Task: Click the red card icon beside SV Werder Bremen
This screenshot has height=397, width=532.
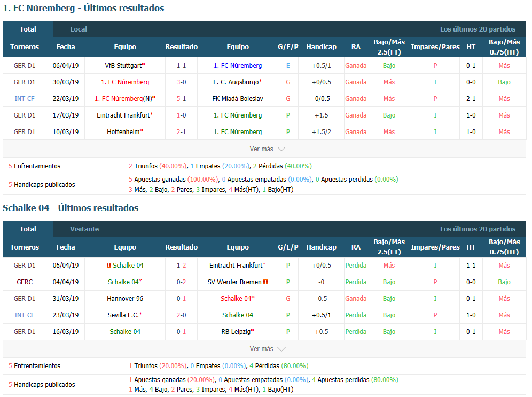Action: pyautogui.click(x=265, y=282)
